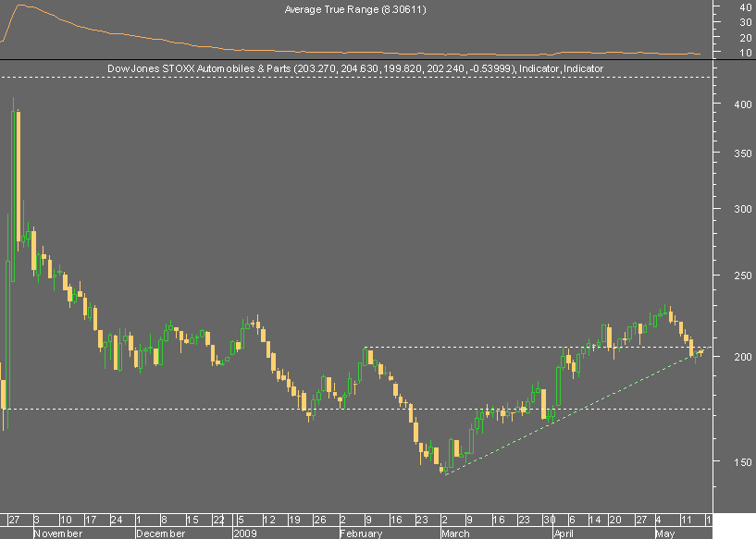
Task: Select the green dashed rising trendline
Action: coord(577,410)
